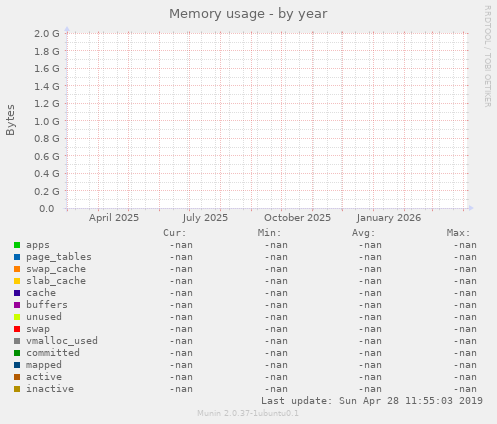
Task: Click the 'Cur:' column header
Action: (175, 233)
